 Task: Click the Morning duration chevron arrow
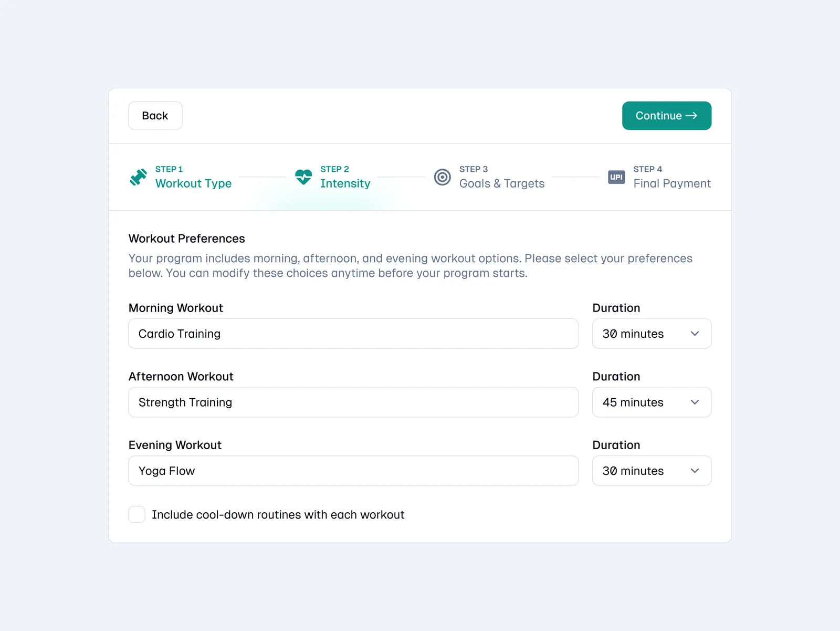[x=695, y=334]
